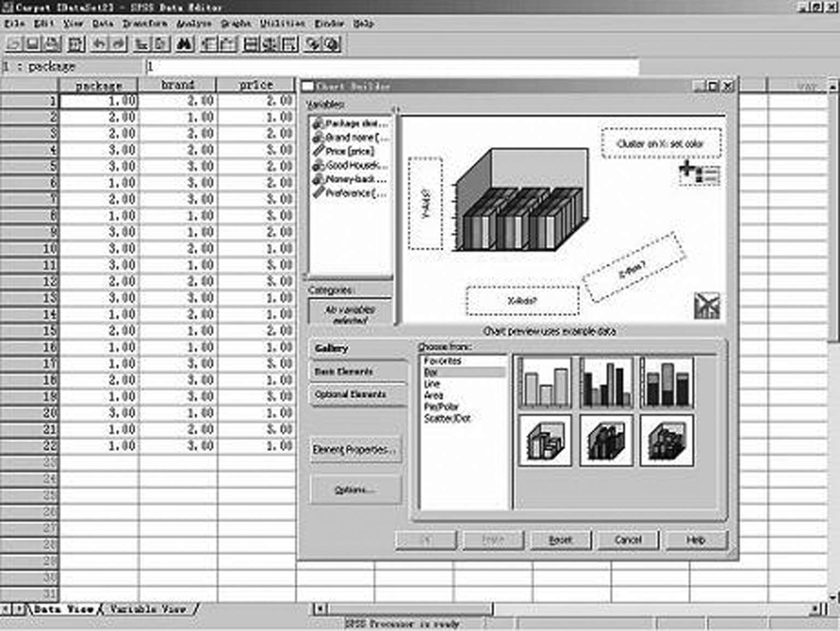Image resolution: width=840 pixels, height=631 pixels.
Task: Open the File menu
Action: point(15,24)
